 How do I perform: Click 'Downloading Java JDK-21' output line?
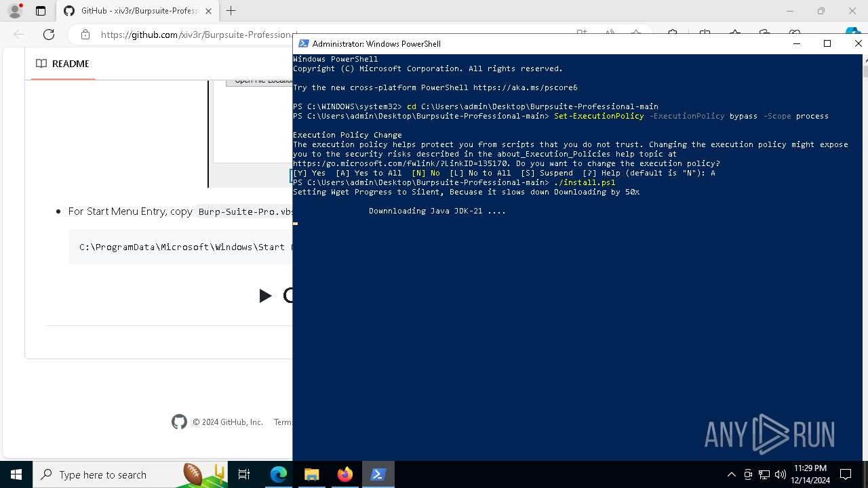tap(437, 211)
